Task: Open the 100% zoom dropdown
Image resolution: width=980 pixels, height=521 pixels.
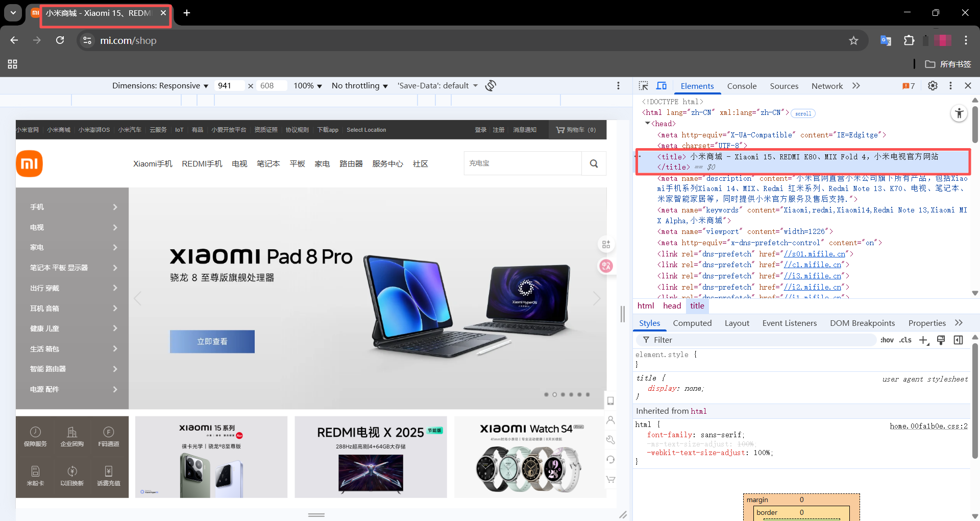Action: [x=307, y=86]
